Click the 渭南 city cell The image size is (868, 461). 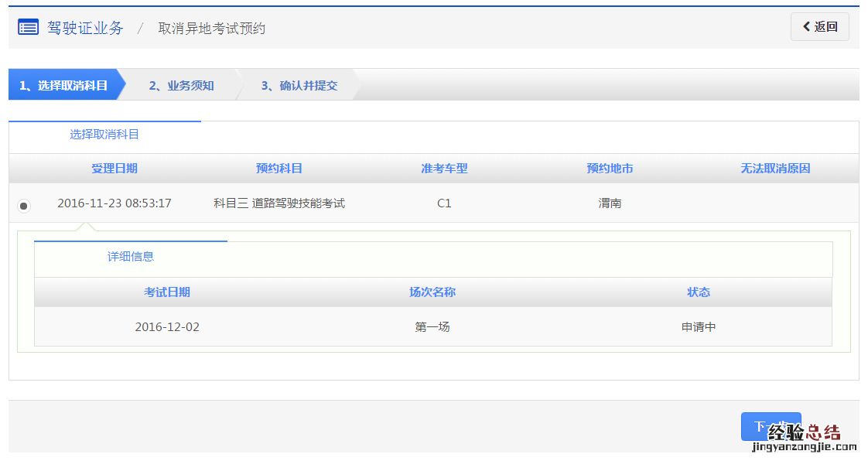pos(610,203)
